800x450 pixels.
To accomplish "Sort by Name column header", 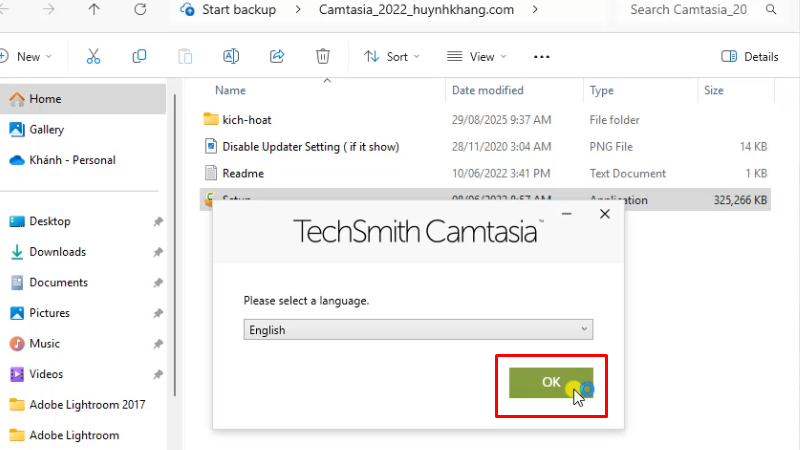I will (x=230, y=90).
